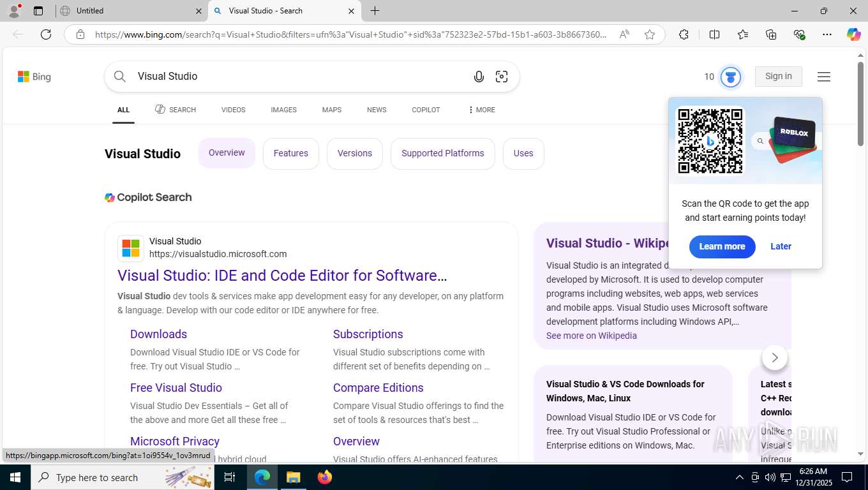This screenshot has width=868, height=490.
Task: Click next carousel arrow chevron
Action: tap(775, 357)
